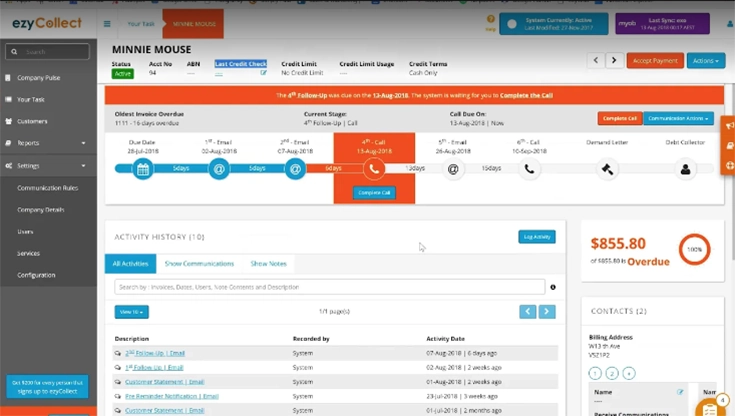Image resolution: width=735 pixels, height=416 pixels.
Task: Click the Debt Collector person icon
Action: coord(685,169)
